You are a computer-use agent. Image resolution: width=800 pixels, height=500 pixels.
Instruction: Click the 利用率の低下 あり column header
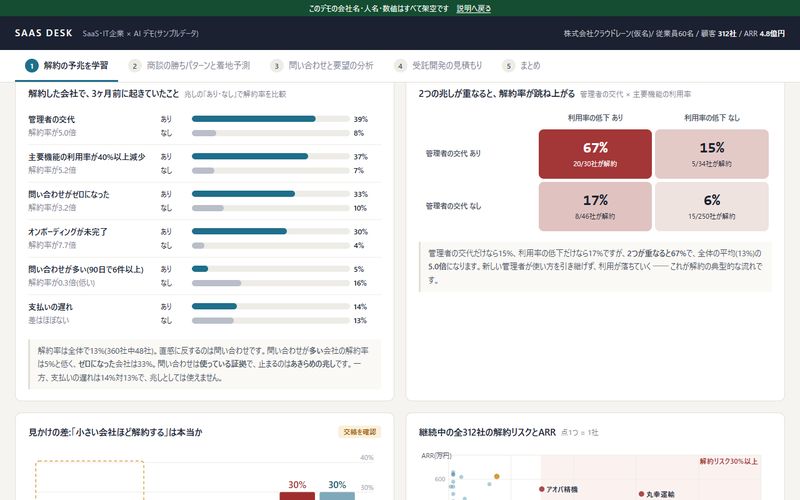tap(595, 118)
